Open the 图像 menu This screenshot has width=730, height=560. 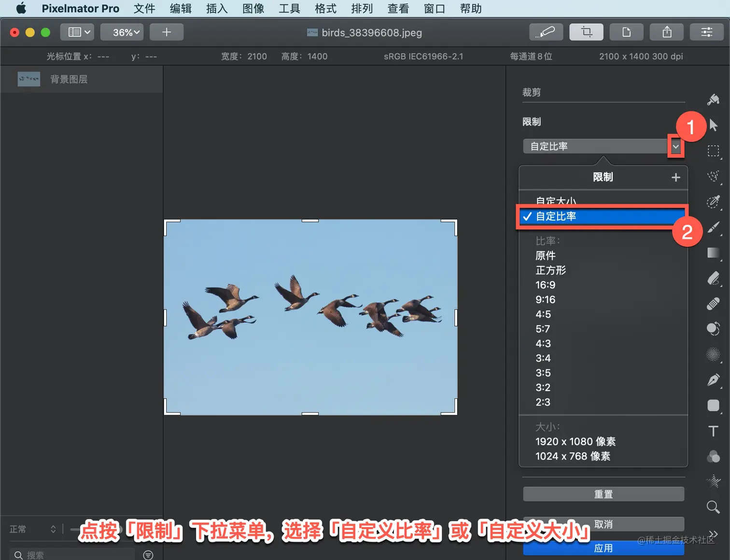tap(253, 8)
